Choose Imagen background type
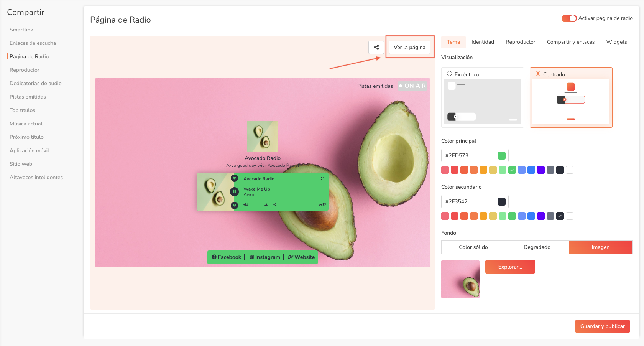The image size is (644, 346). point(600,247)
